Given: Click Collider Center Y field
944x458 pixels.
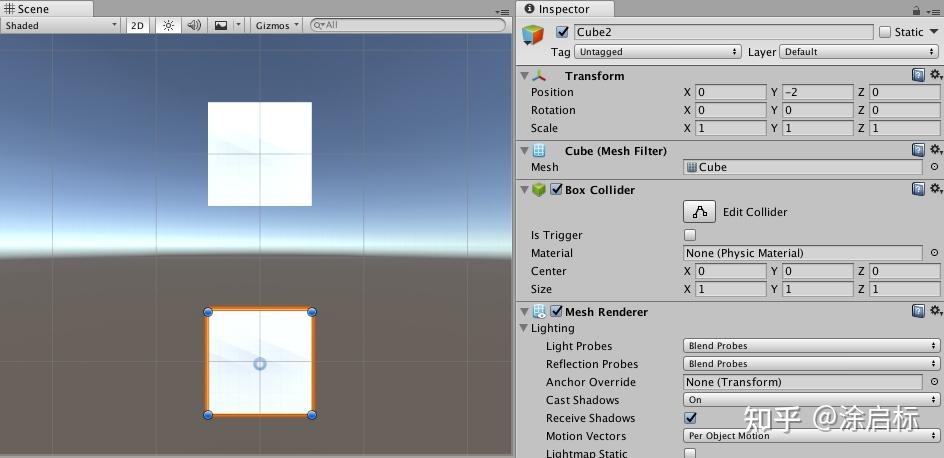Looking at the screenshot, I should pyautogui.click(x=818, y=271).
